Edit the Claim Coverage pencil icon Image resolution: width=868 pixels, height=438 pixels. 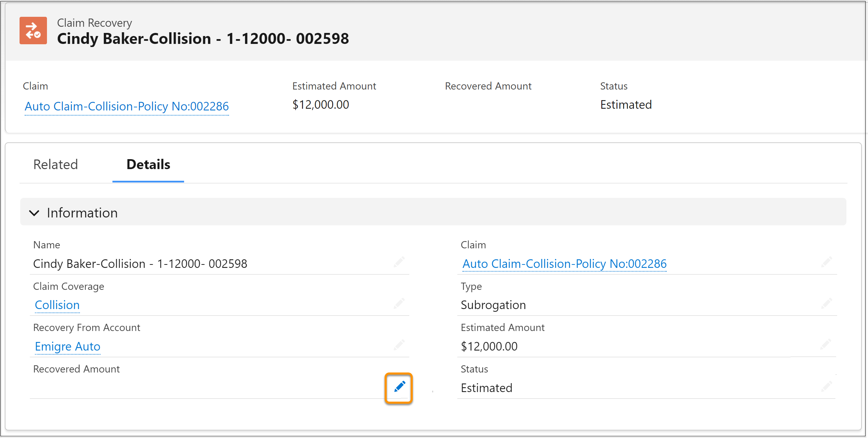tap(399, 304)
